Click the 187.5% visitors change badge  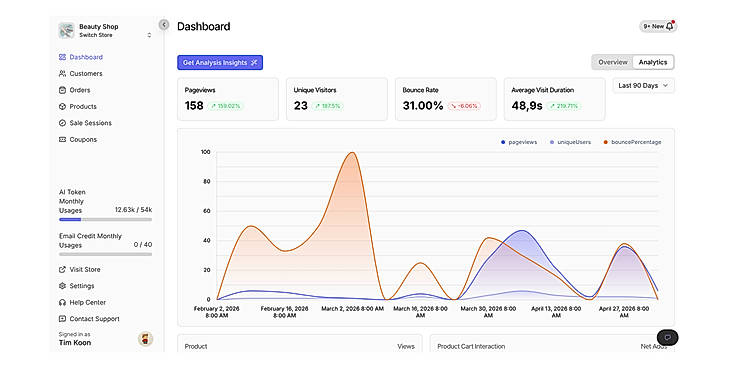(328, 106)
